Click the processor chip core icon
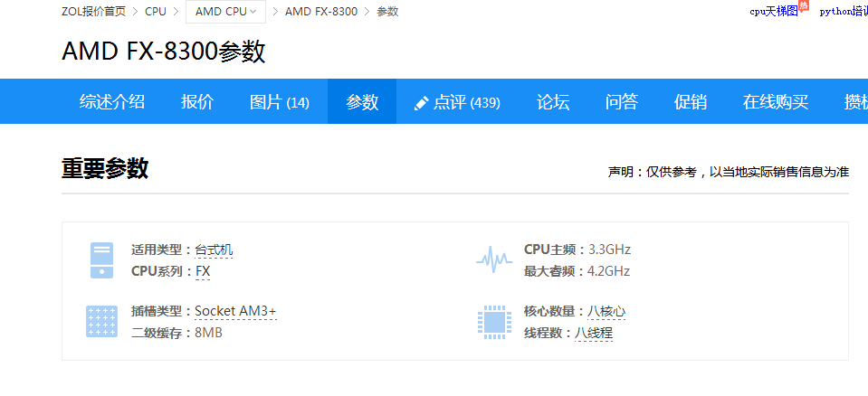The height and width of the screenshot is (396, 868). pyautogui.click(x=493, y=322)
